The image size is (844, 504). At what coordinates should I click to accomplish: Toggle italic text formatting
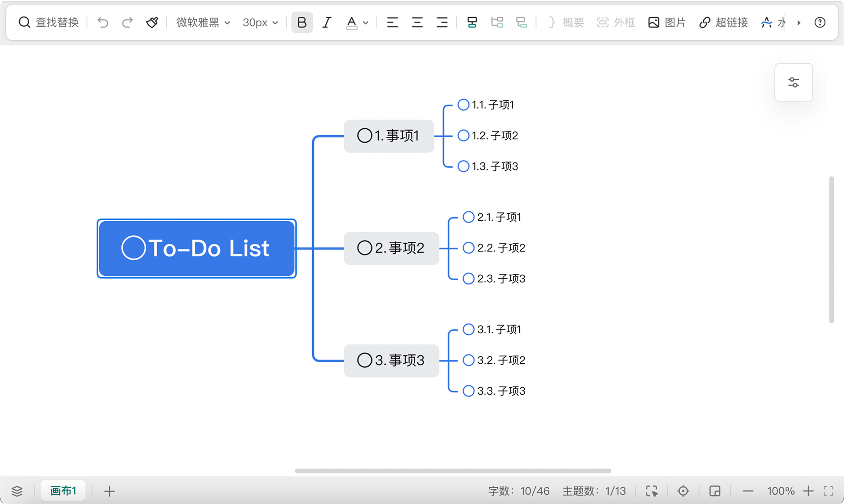pyautogui.click(x=327, y=22)
